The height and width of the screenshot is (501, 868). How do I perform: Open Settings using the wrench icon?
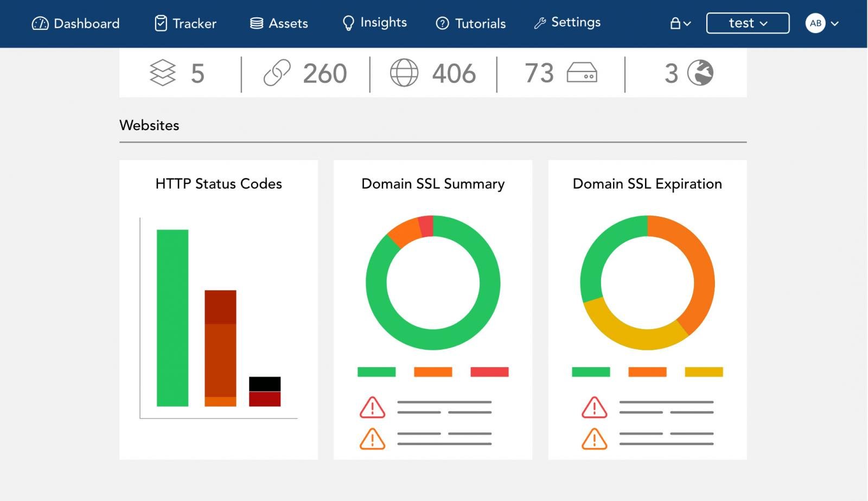(539, 22)
